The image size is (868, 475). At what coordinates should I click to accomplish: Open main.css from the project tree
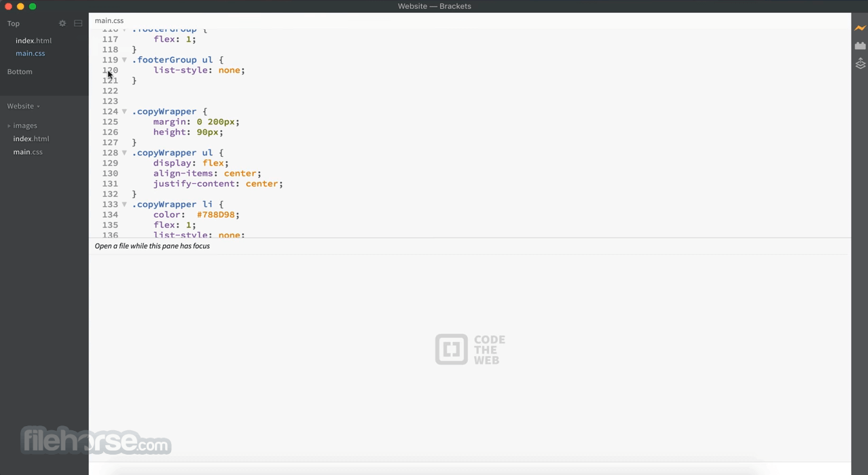click(x=28, y=152)
